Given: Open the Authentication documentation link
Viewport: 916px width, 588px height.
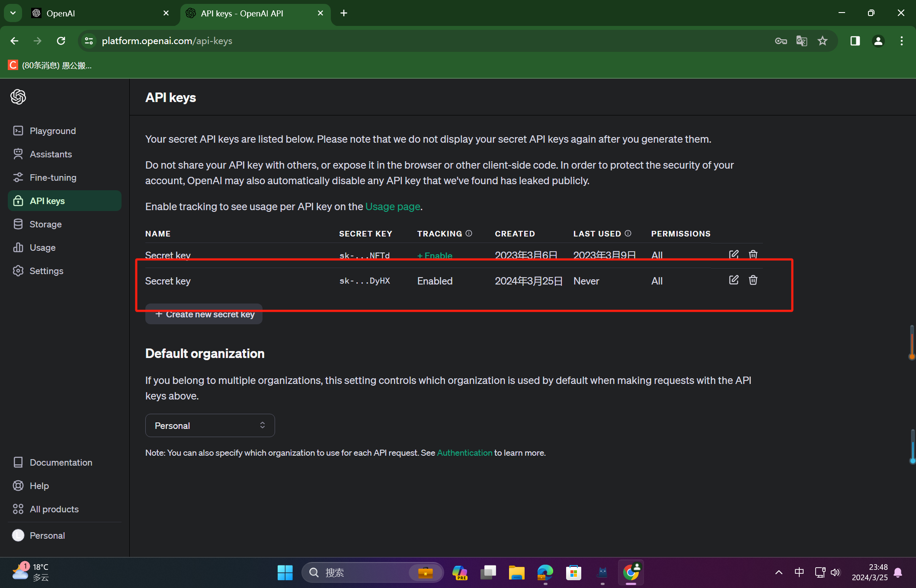Looking at the screenshot, I should (464, 453).
